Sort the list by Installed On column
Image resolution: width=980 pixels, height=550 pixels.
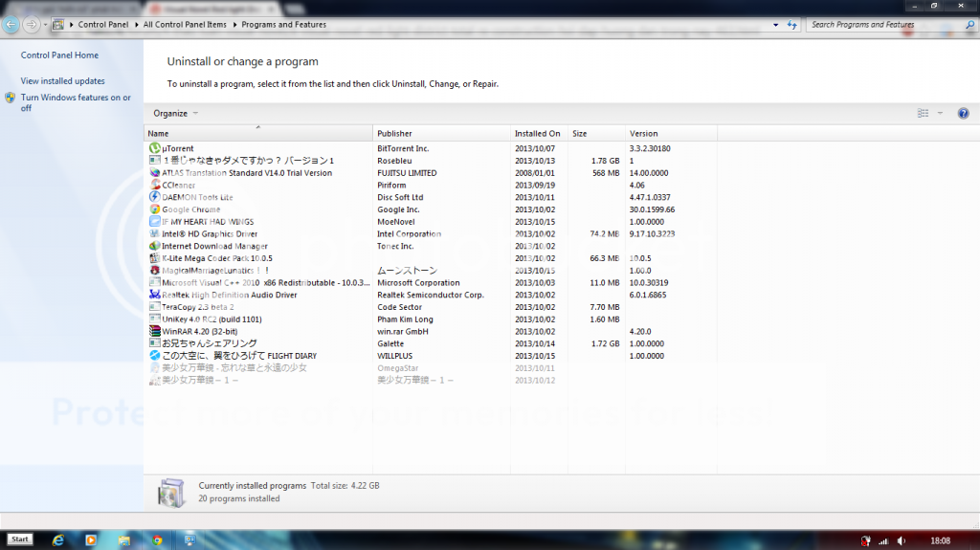538,133
